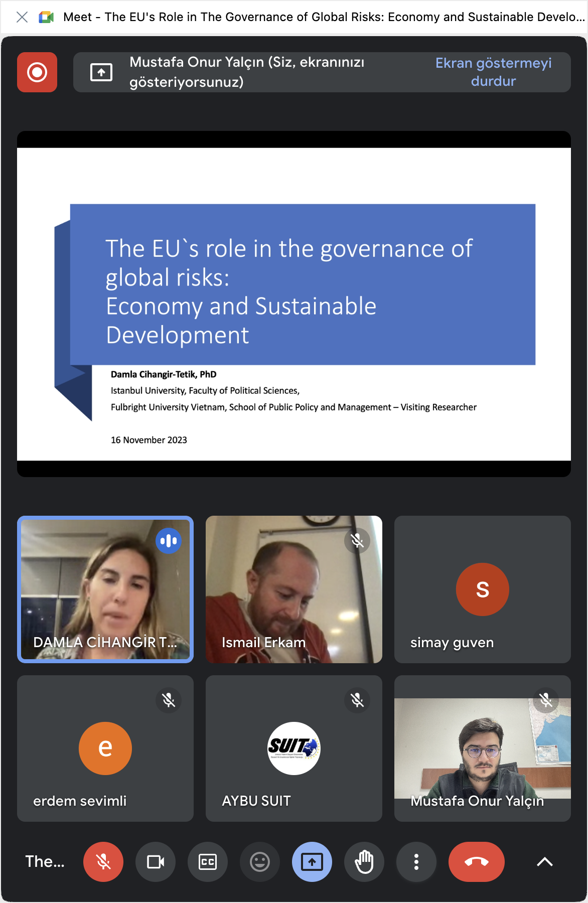Screen dimensions: 588x903
Task: Close the Meet window with X
Action: (22, 17)
